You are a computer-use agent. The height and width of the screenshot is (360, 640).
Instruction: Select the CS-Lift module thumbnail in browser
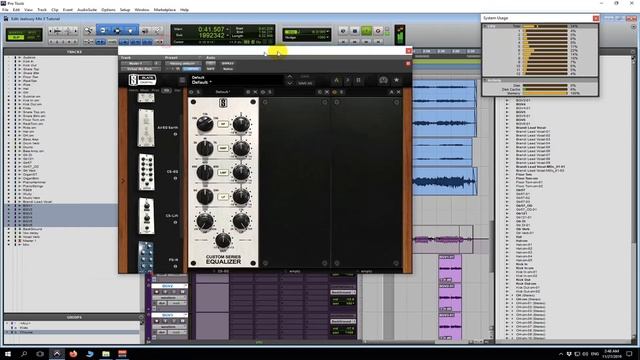pos(147,216)
